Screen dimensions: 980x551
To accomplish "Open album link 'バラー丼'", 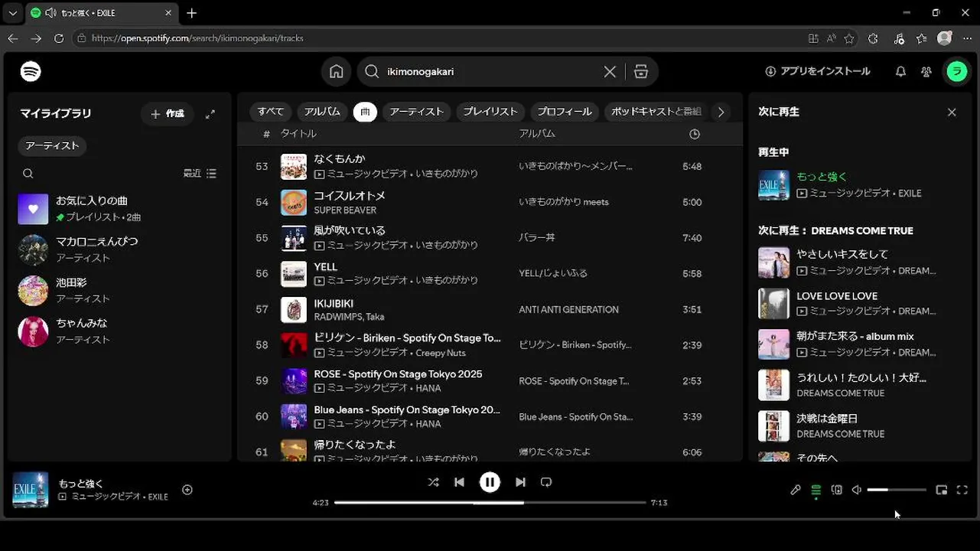I will coord(537,238).
